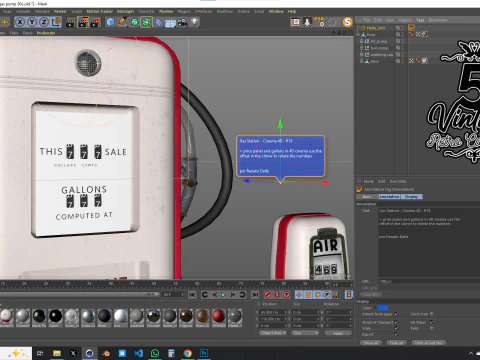This screenshot has width=480, height=360.
Task: Click the annotation tag on top object
Action: click(x=412, y=28)
